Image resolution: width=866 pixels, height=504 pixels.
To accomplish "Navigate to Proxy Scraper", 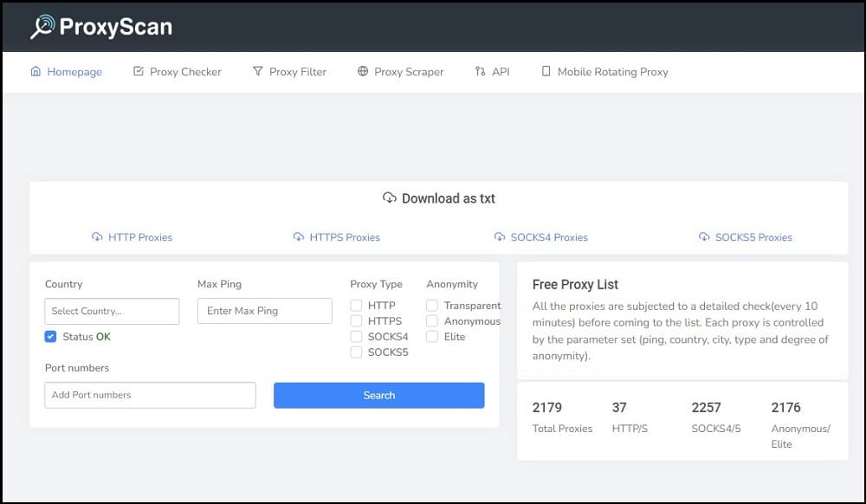I will (400, 71).
